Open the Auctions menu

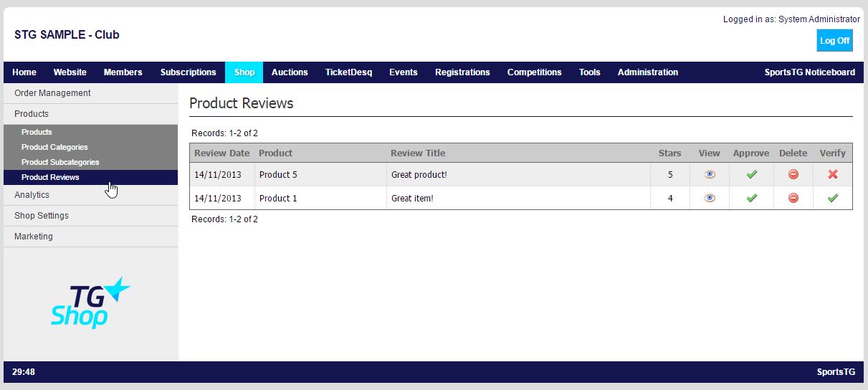[x=290, y=72]
